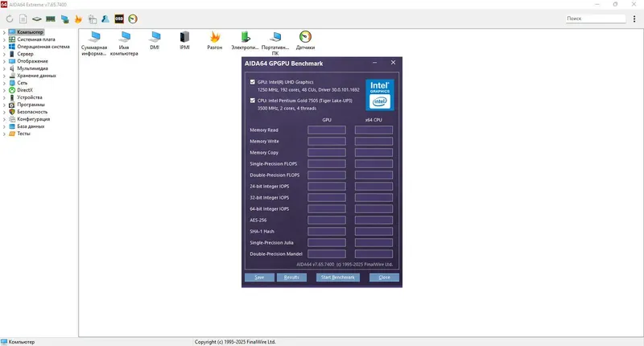This screenshot has height=346, width=644.
Task: Expand the Отображение tree arrow
Action: coord(4,61)
